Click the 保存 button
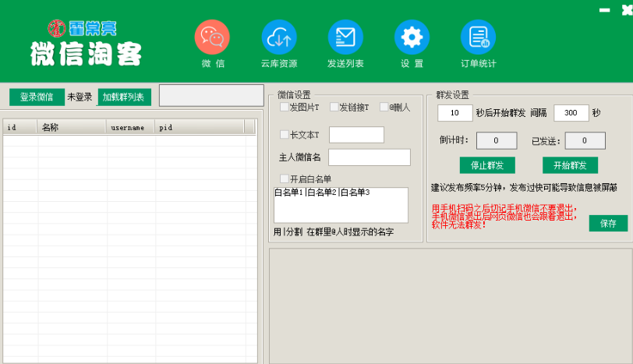 [x=608, y=223]
